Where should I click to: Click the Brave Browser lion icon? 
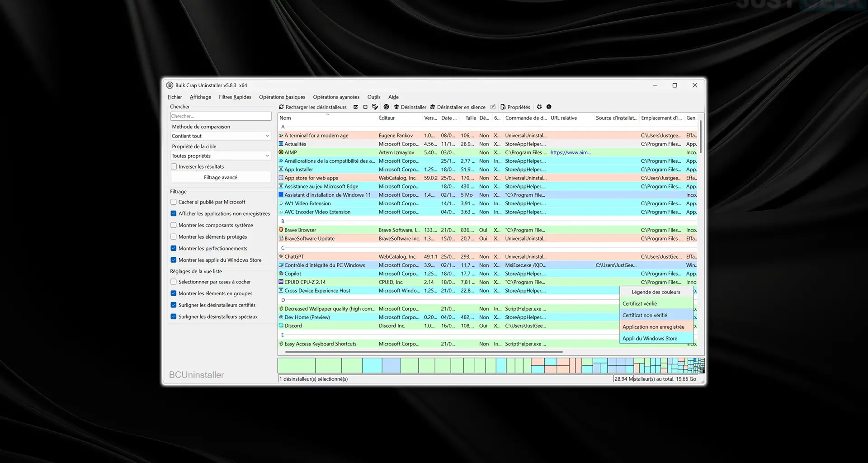(x=281, y=230)
